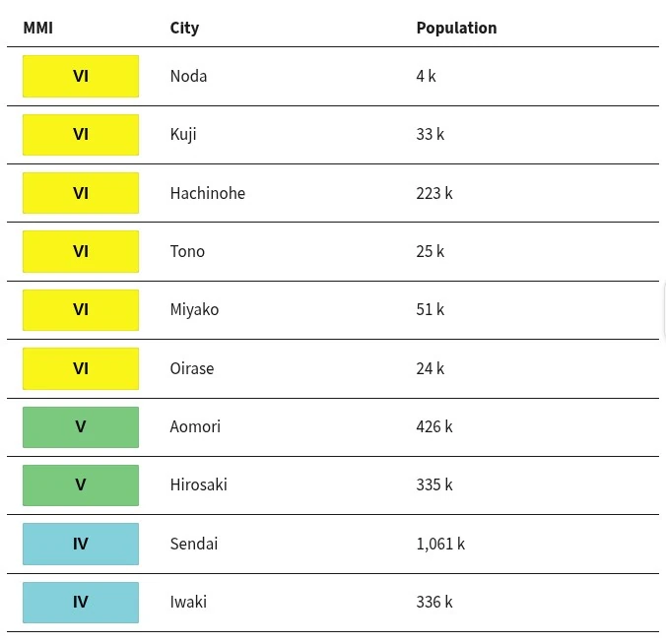Image resolution: width=666 pixels, height=644 pixels.
Task: Click the Sendai city name
Action: click(x=194, y=544)
